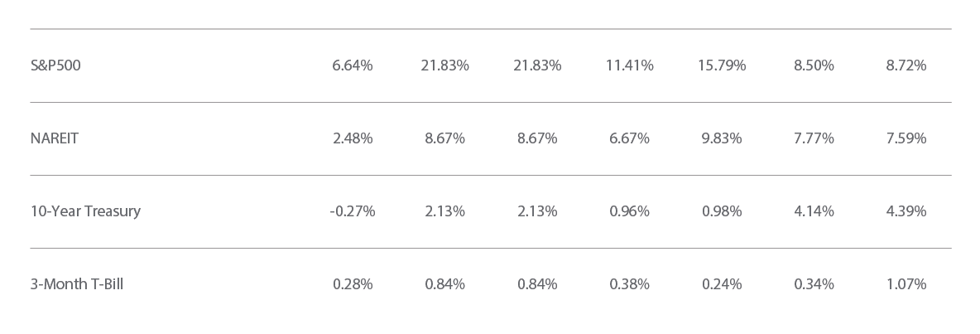Viewport: 980px width, 334px height.
Task: Select the 4.39% Treasury value
Action: tap(906, 211)
